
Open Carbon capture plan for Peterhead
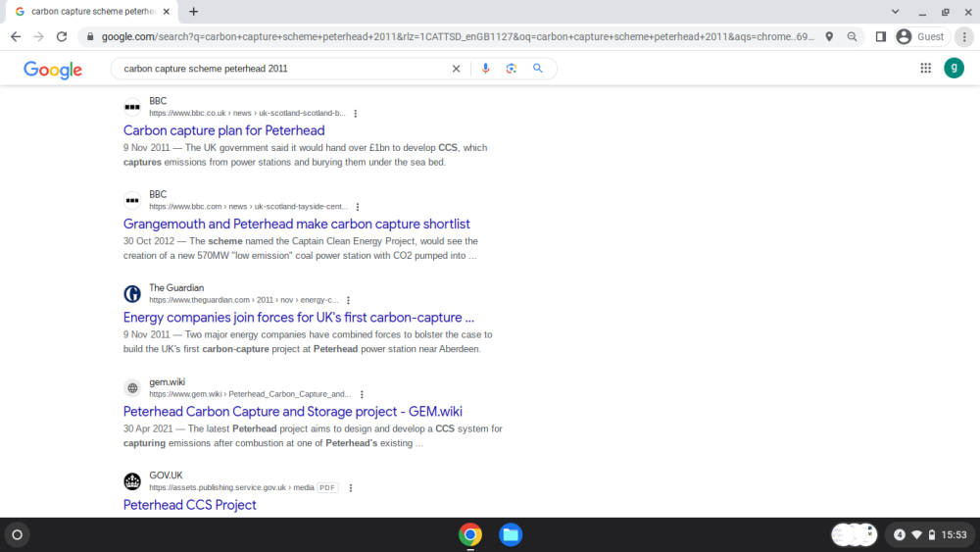[223, 130]
